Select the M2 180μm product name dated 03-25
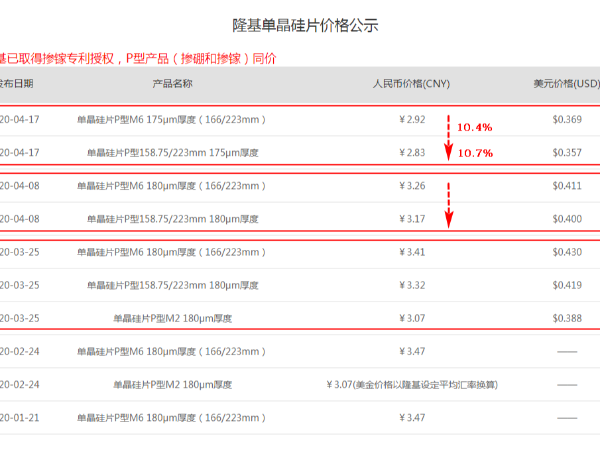The width and height of the screenshot is (600, 450). tap(173, 318)
